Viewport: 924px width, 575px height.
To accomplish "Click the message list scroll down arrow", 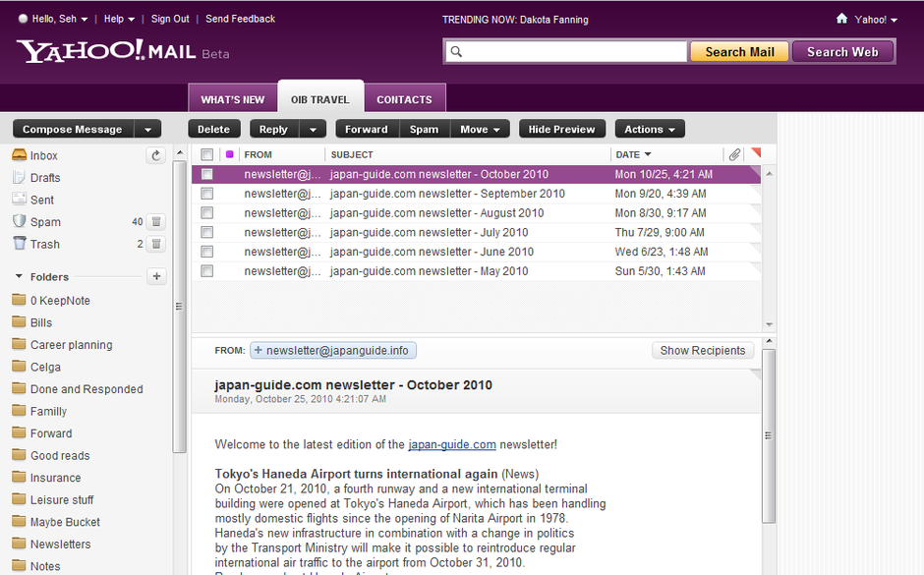I will coord(769,324).
